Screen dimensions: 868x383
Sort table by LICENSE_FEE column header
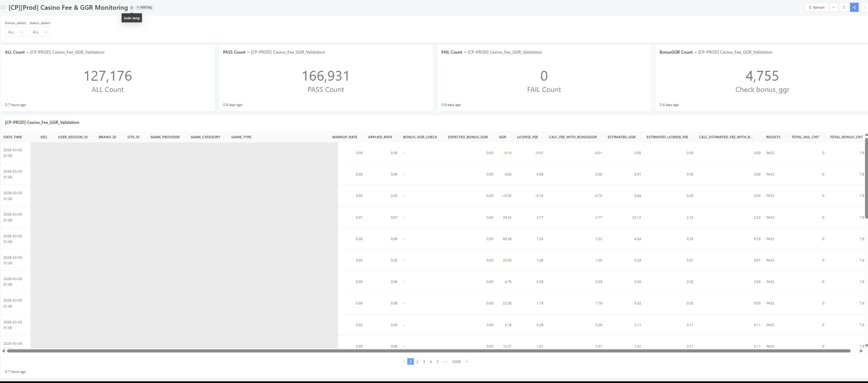click(x=528, y=137)
